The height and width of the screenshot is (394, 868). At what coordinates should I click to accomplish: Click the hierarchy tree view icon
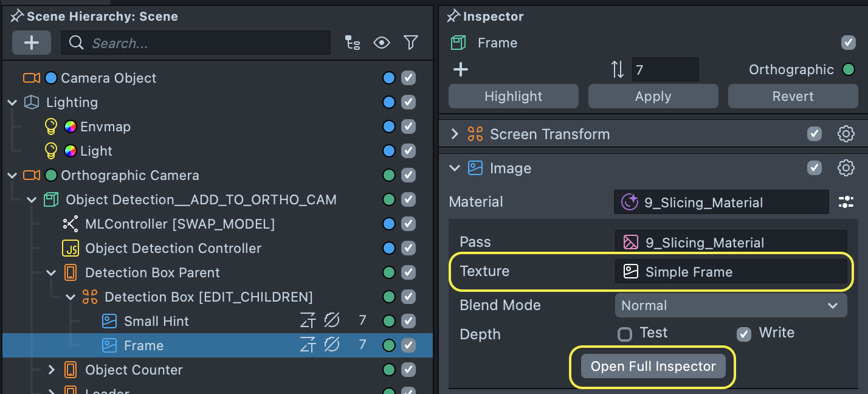[x=353, y=43]
